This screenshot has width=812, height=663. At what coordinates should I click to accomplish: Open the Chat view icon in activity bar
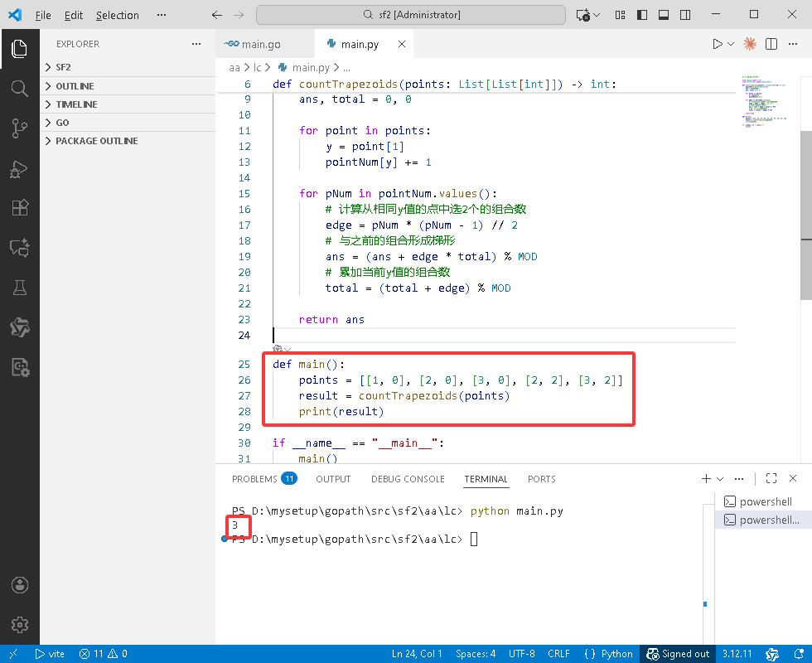point(20,248)
